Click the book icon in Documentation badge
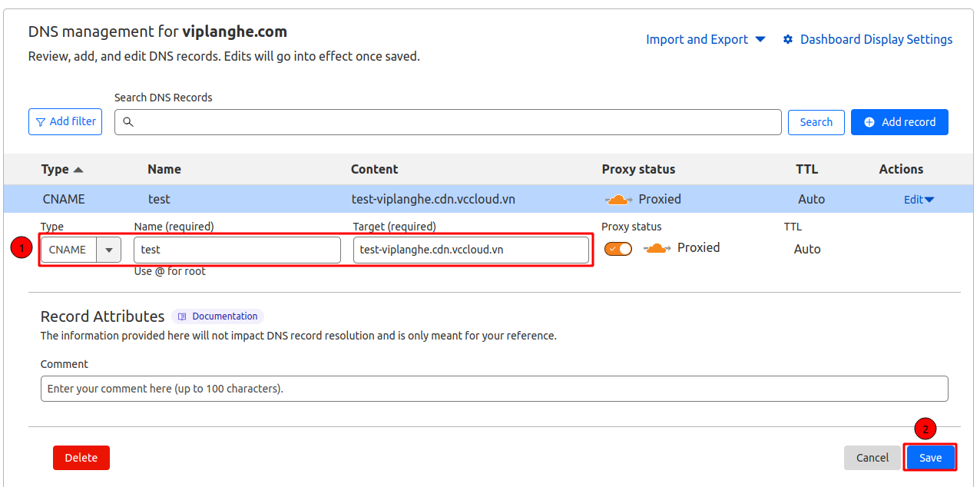The height and width of the screenshot is (487, 980). coord(183,316)
